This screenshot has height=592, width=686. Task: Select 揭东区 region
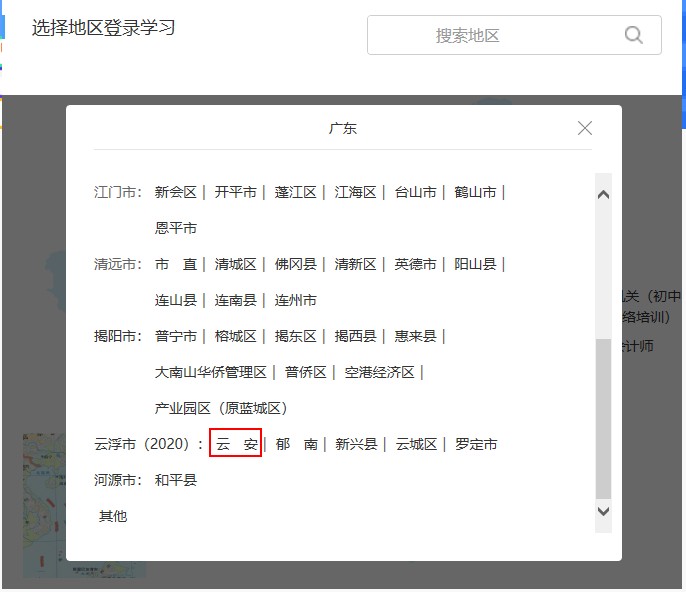click(x=295, y=336)
